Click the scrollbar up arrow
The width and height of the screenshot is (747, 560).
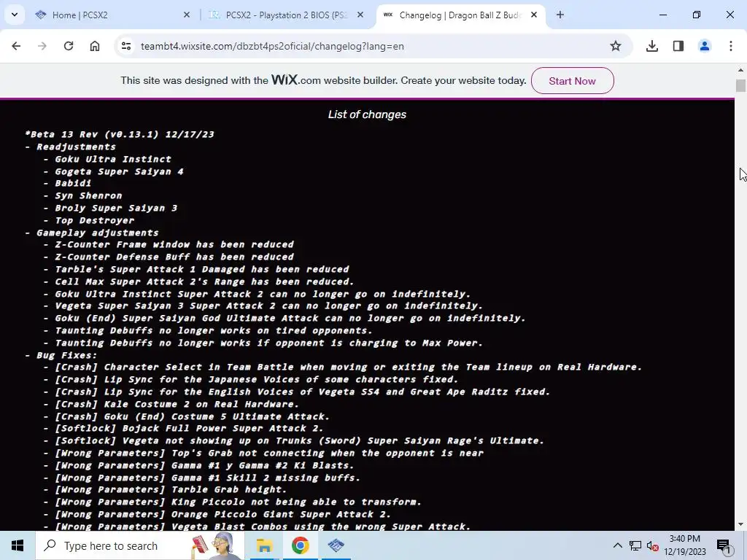(x=740, y=70)
